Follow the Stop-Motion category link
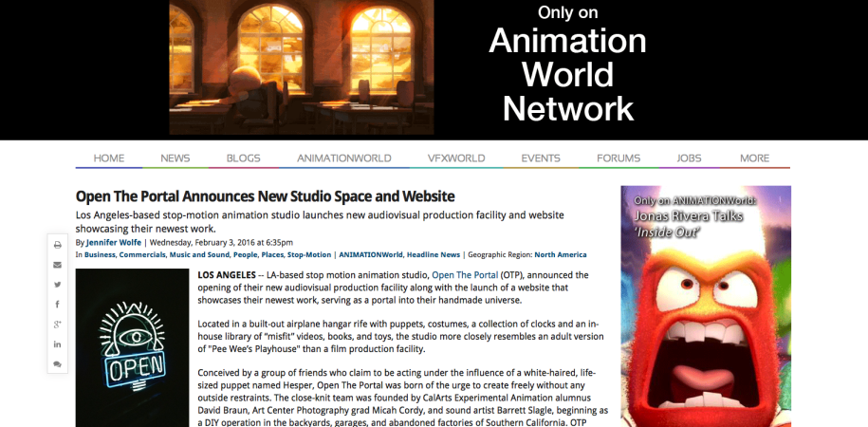Viewport: 868px width, 427px height. 309,254
